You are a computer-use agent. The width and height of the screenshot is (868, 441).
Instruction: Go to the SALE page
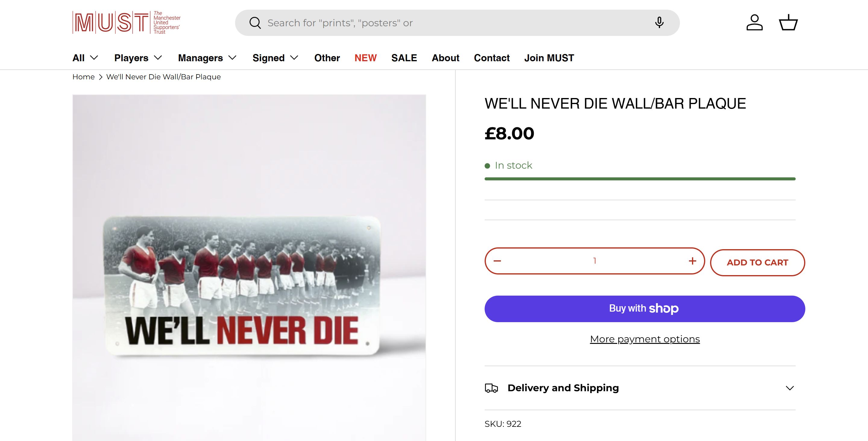(x=404, y=58)
